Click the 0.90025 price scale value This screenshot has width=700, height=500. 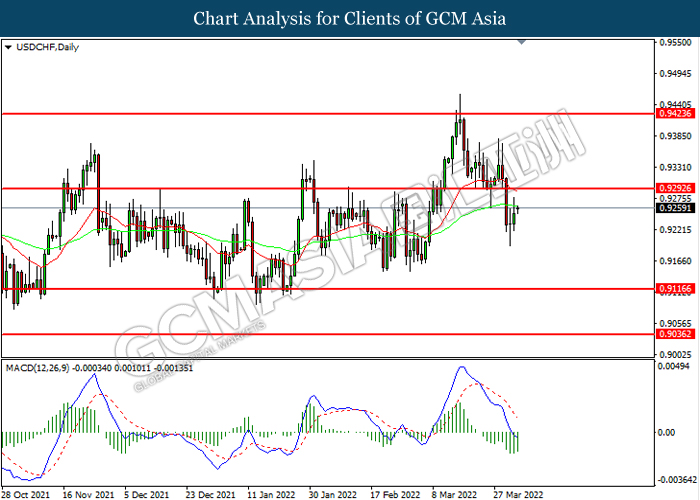pyautogui.click(x=676, y=355)
